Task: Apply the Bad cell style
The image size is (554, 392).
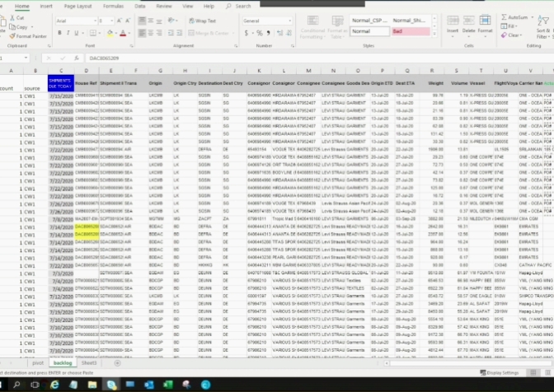Action: coord(410,31)
